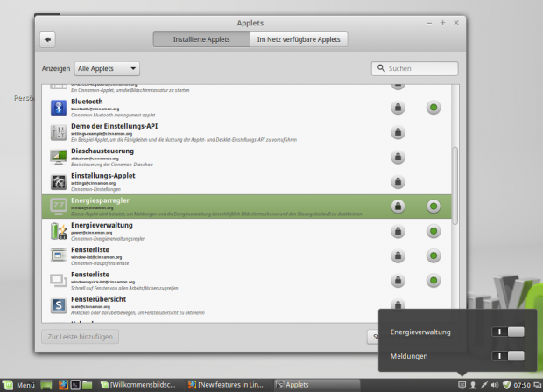Switch to the Installierte Applets tab
The width and height of the screenshot is (543, 392).
pos(201,39)
